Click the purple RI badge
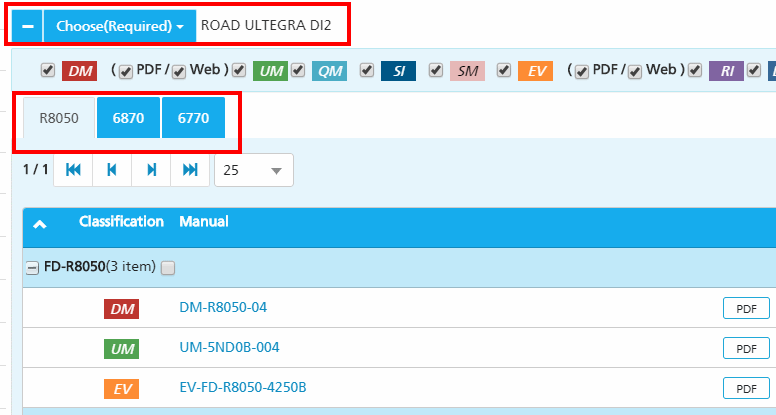Screen dimensions: 776x415 click(727, 71)
